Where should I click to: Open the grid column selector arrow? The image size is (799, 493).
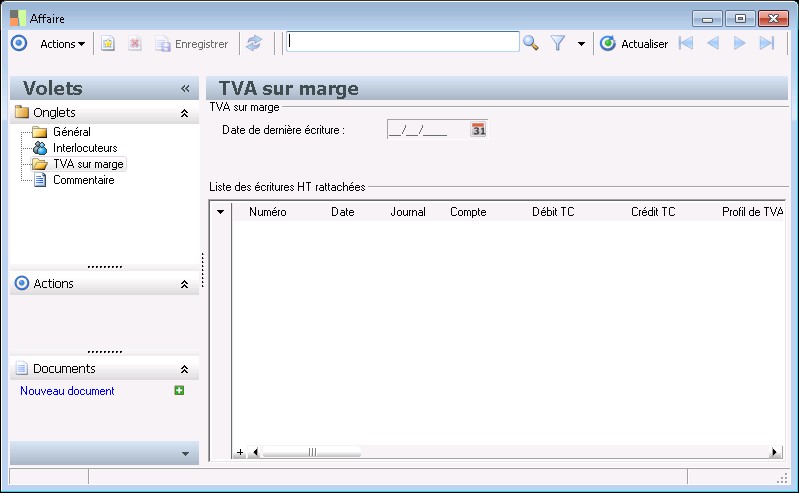tap(220, 212)
